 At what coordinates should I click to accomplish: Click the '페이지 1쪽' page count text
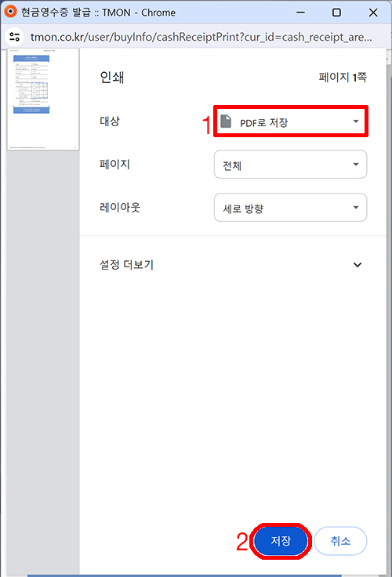[x=343, y=78]
